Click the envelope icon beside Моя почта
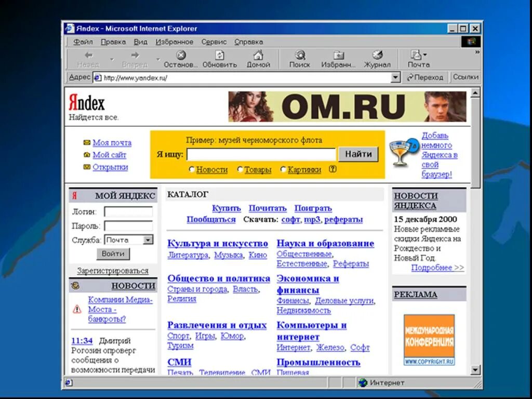The height and width of the screenshot is (399, 532). coord(87,142)
